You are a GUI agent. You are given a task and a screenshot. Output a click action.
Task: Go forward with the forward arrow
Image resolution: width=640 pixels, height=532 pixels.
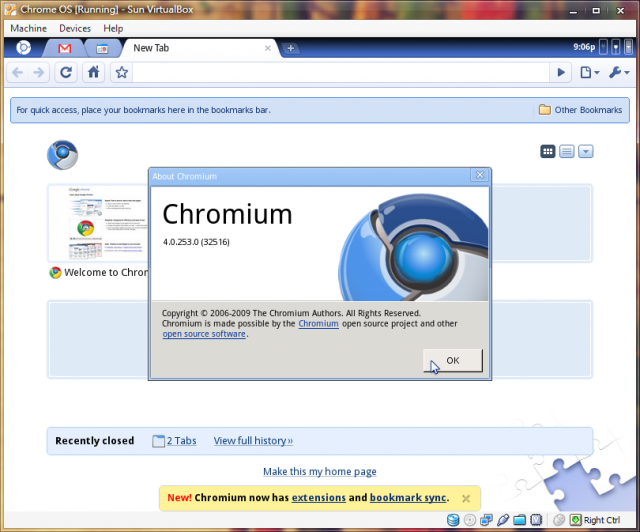tap(39, 73)
